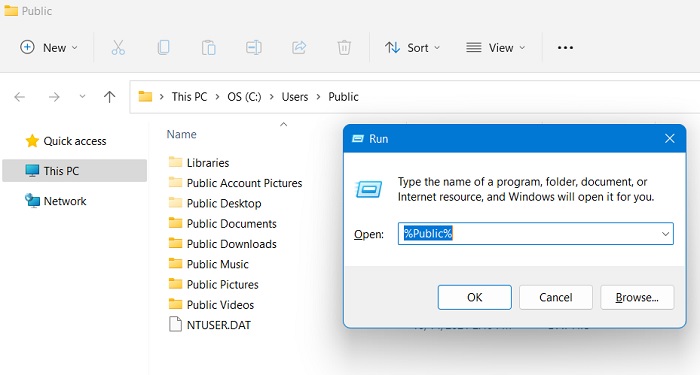Click the Public Videos folder icon

[x=175, y=304]
